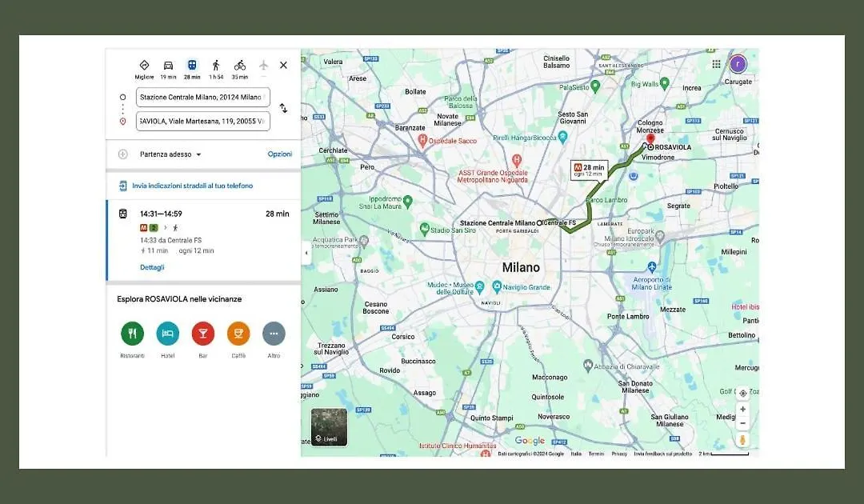Open the Termini footer link
864x504 pixels.
[596, 454]
